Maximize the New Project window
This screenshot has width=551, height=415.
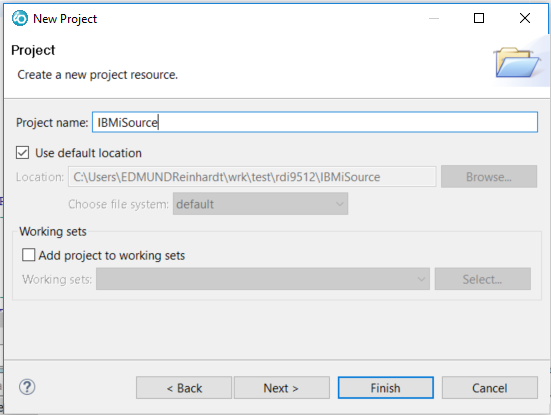click(x=479, y=18)
